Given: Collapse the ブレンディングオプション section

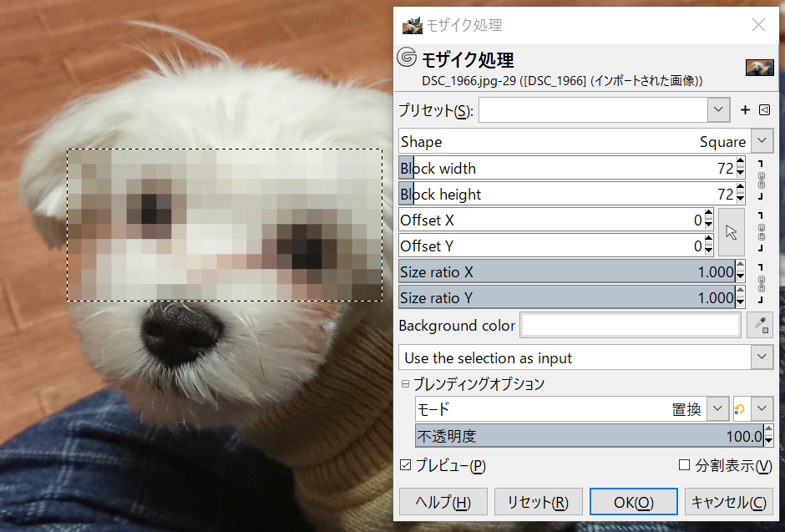Looking at the screenshot, I should 405,384.
